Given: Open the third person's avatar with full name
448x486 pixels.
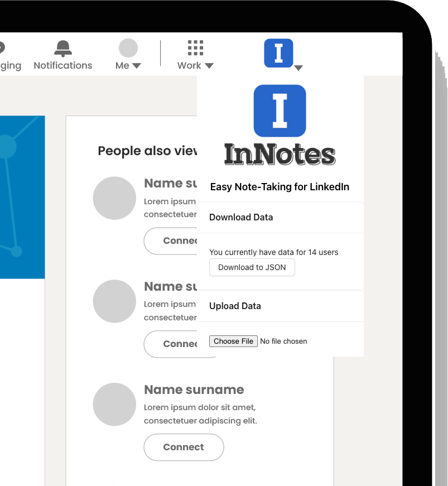Looking at the screenshot, I should pyautogui.click(x=114, y=405).
